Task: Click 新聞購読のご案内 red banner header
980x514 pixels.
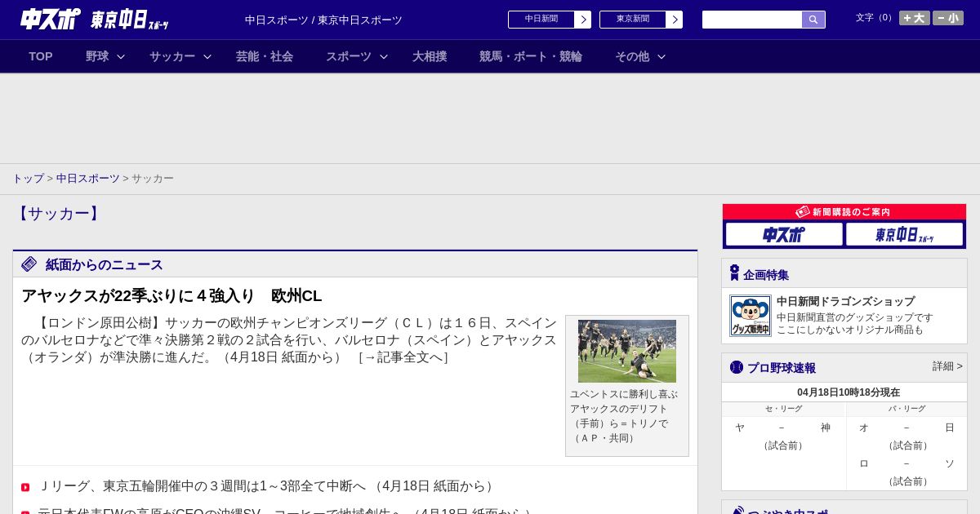Action: click(844, 212)
